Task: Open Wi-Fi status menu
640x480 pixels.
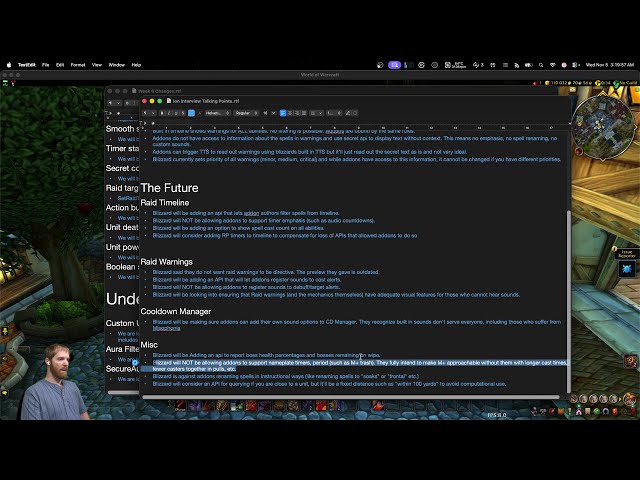Action: [x=553, y=65]
